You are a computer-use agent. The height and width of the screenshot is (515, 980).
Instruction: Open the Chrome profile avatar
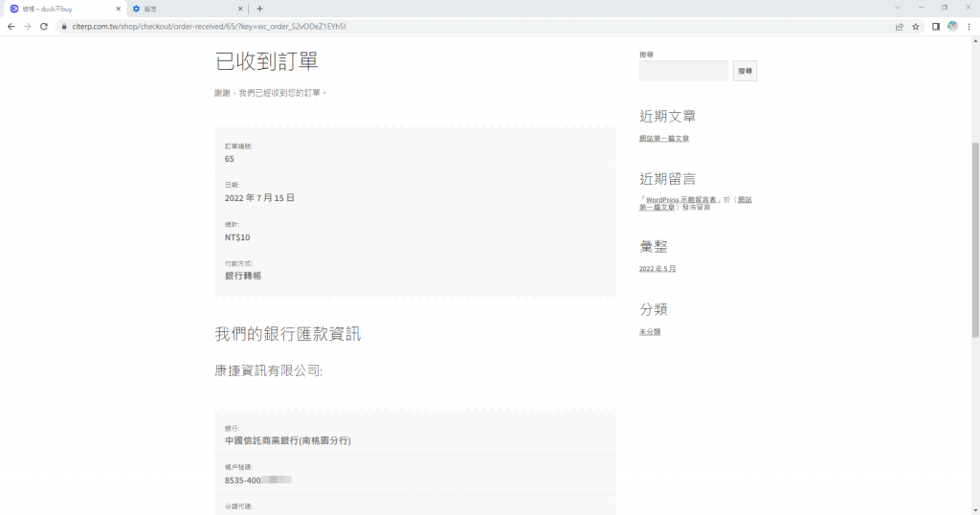click(952, 27)
